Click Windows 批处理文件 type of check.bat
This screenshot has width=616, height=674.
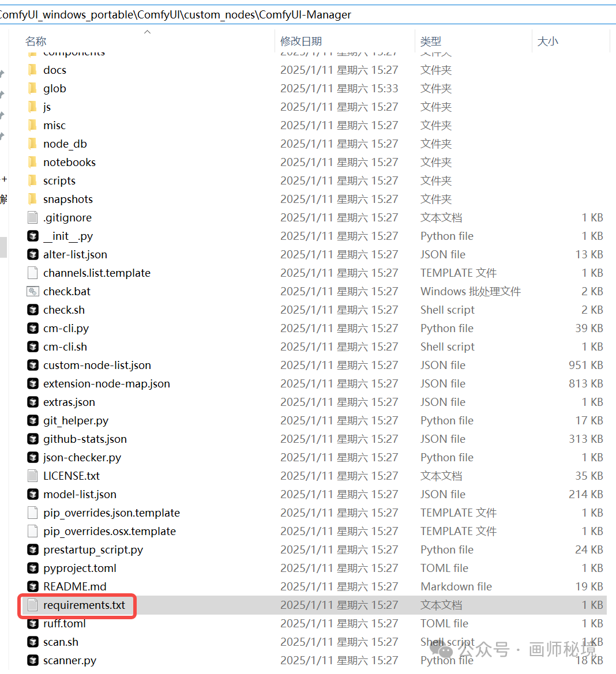(471, 291)
